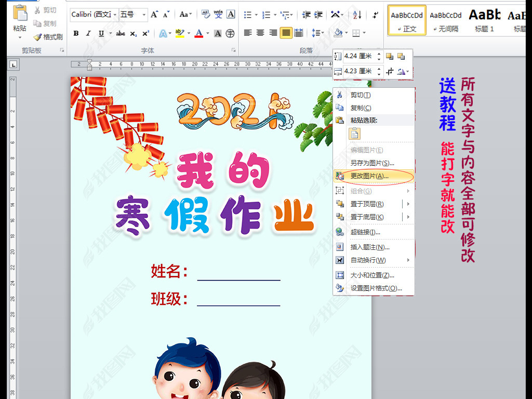
Task: Align text right
Action: point(273,33)
